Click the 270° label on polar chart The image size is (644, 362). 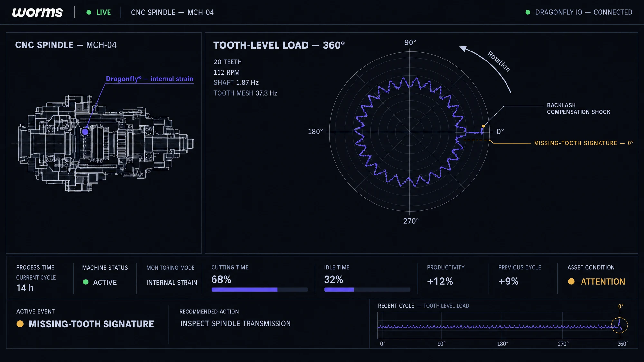411,221
